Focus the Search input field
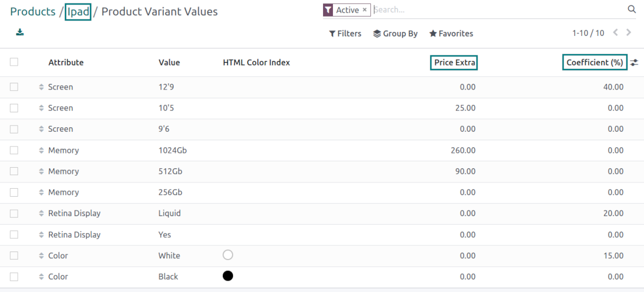Screen dimensions: 644x292 [499, 10]
